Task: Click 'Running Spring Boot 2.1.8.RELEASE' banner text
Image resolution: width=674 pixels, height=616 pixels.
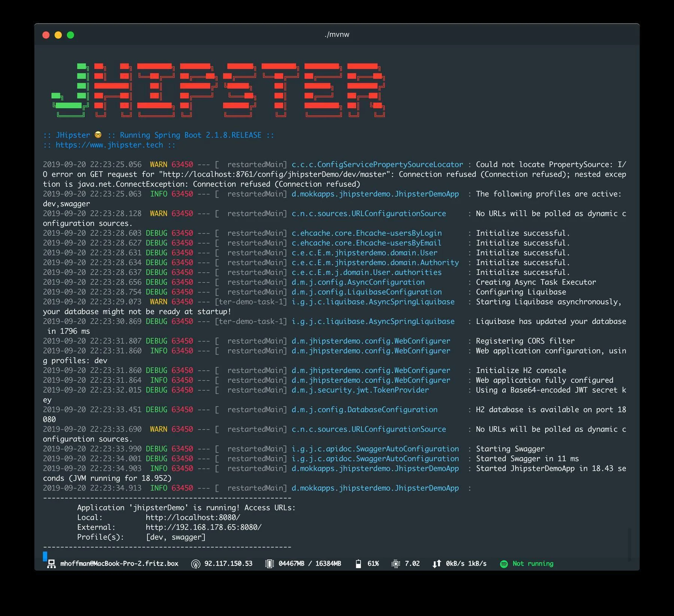Action: point(191,135)
